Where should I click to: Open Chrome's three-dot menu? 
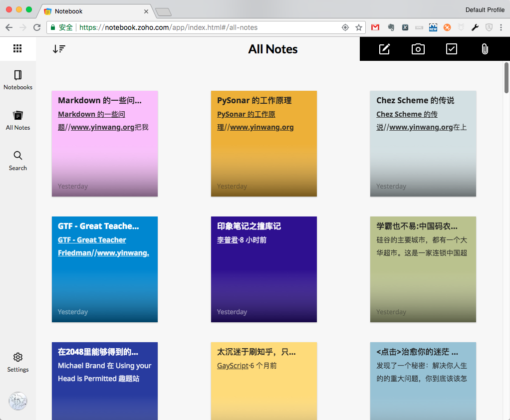tap(501, 27)
